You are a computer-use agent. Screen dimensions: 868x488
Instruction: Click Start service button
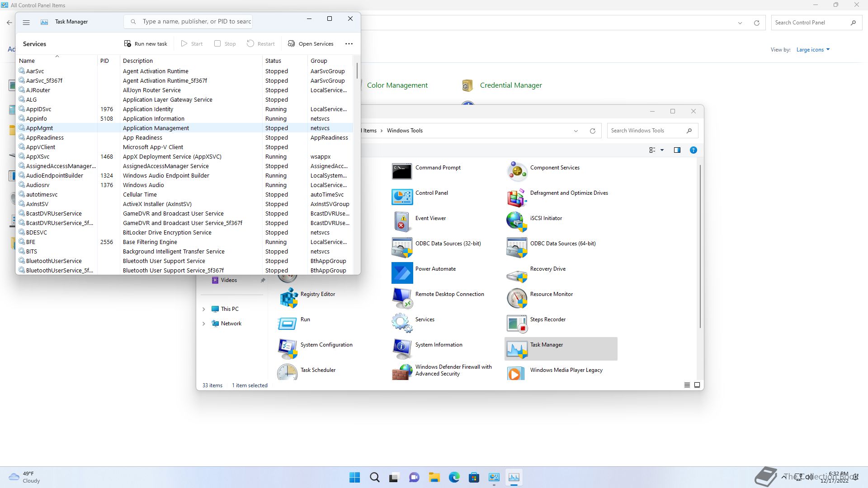pos(192,44)
